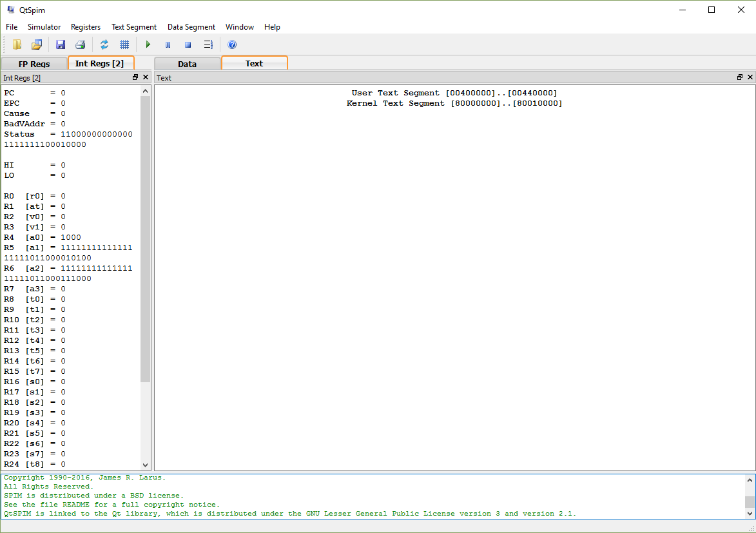Viewport: 756px width, 533px height.
Task: Open the Text Segment menu
Action: click(x=134, y=27)
